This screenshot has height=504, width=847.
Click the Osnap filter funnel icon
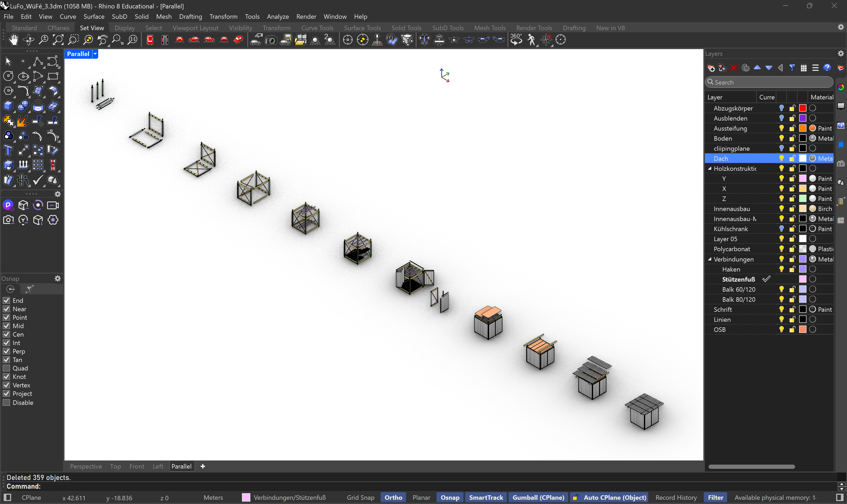30,289
